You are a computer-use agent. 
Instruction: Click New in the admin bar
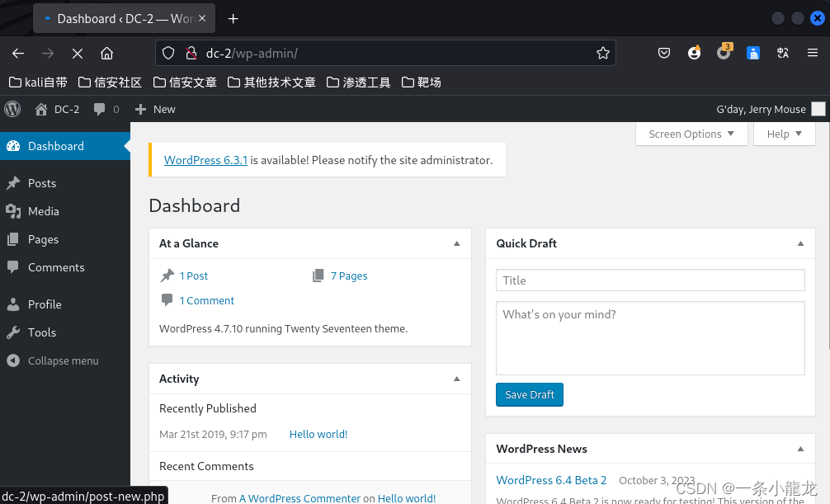pos(155,109)
